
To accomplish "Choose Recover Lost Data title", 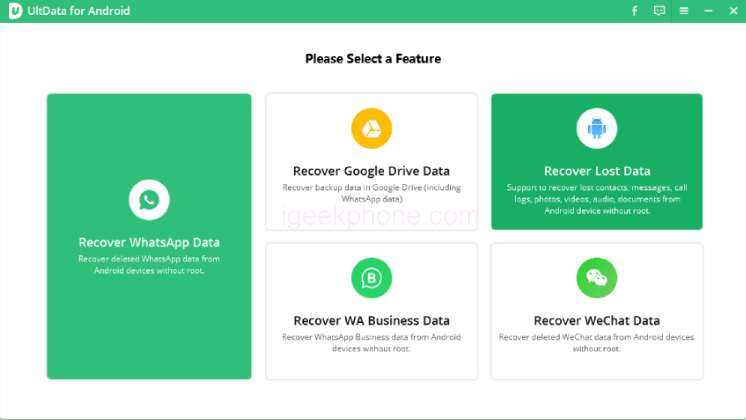I will coord(597,171).
